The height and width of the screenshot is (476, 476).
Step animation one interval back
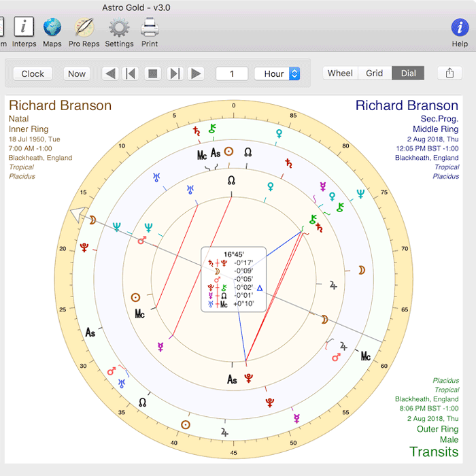point(131,73)
